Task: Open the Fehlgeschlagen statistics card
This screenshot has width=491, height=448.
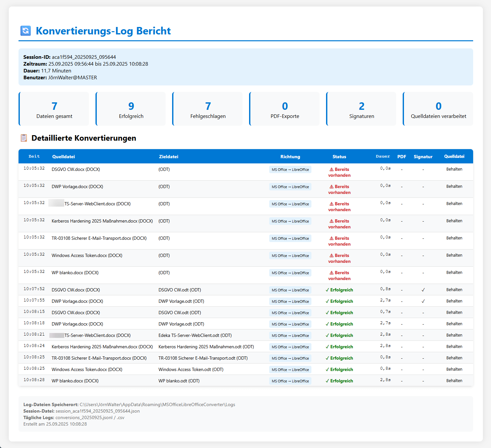Action: click(208, 109)
